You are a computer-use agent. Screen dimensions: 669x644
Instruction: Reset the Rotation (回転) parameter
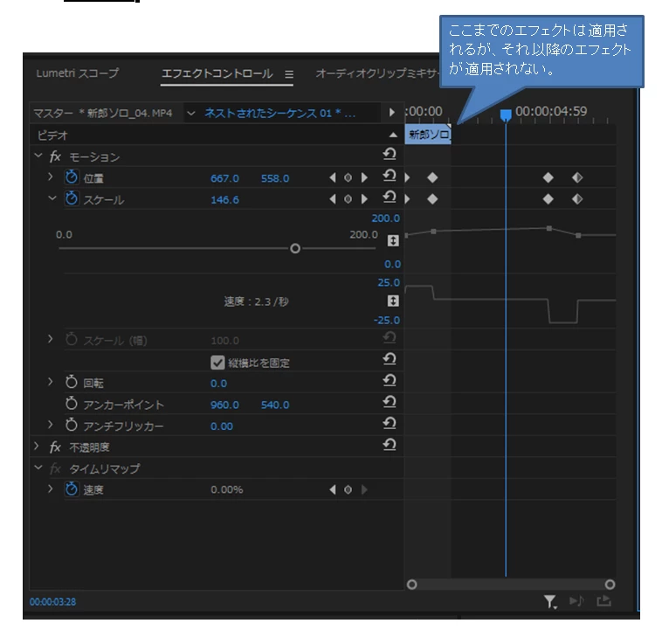(x=390, y=380)
